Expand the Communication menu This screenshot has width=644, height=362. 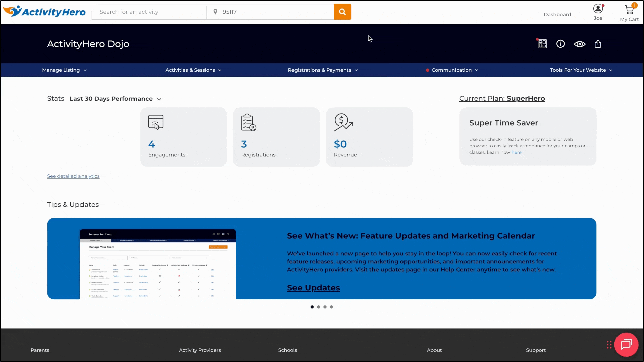point(452,70)
